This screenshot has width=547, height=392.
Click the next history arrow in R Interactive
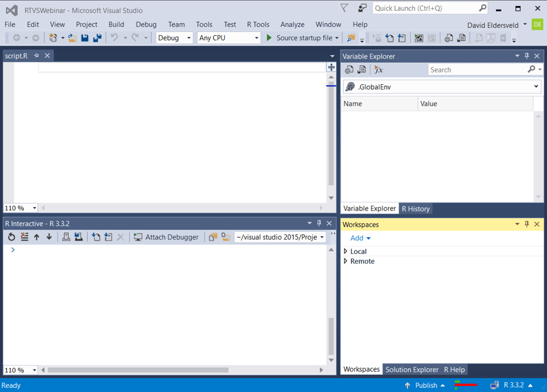pos(50,237)
